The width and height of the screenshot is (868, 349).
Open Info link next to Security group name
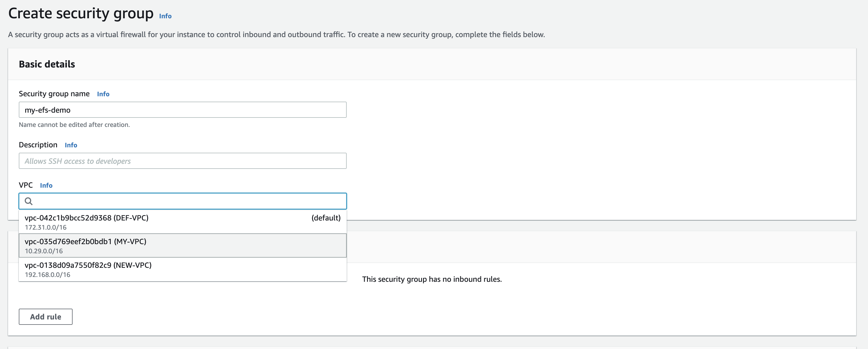(103, 94)
